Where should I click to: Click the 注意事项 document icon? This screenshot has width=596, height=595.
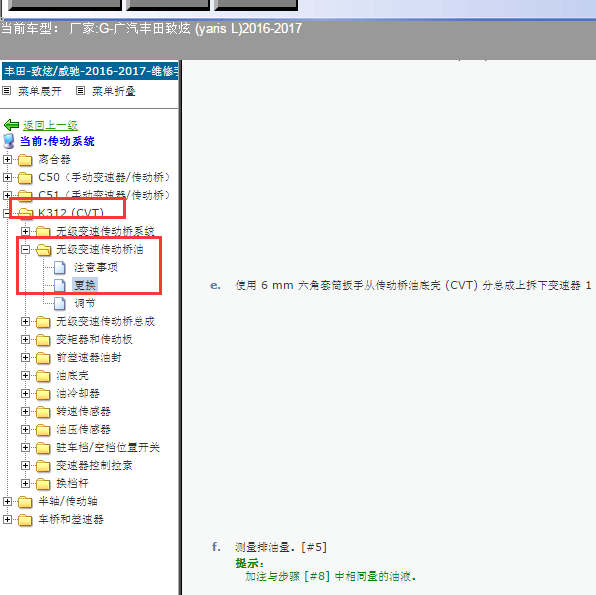point(60,268)
